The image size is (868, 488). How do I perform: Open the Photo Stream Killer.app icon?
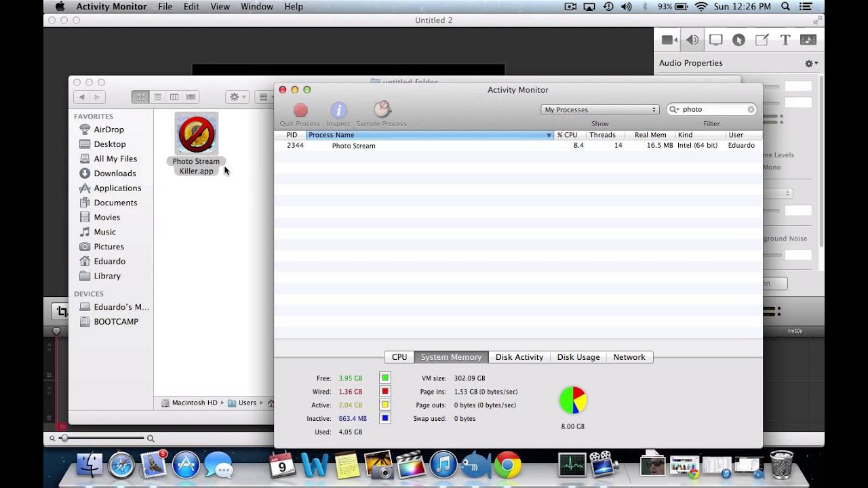(197, 134)
